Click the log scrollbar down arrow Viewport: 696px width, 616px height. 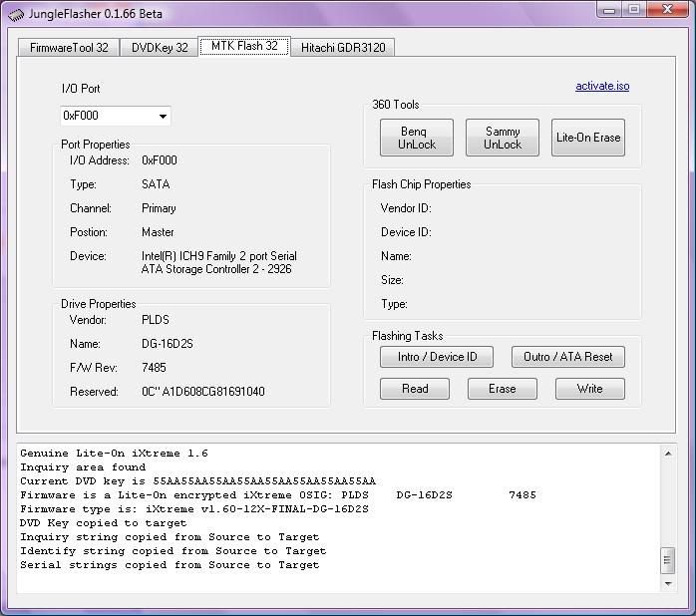[668, 585]
